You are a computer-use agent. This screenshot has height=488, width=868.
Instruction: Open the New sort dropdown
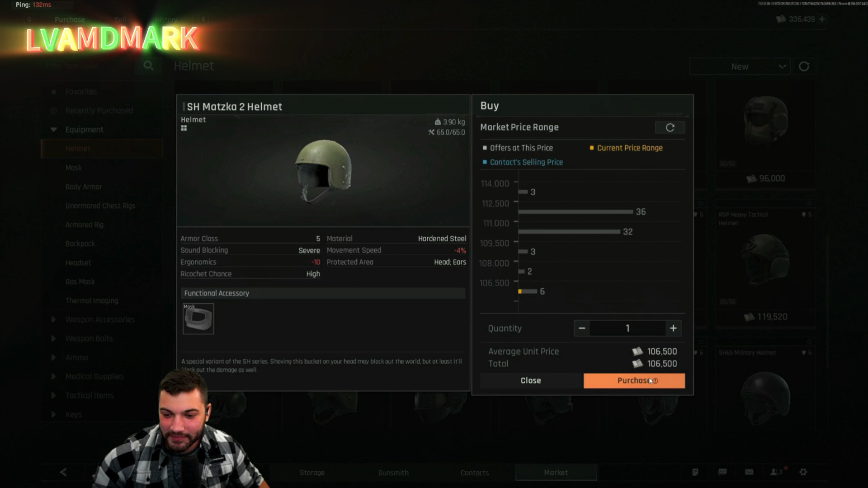pos(740,66)
